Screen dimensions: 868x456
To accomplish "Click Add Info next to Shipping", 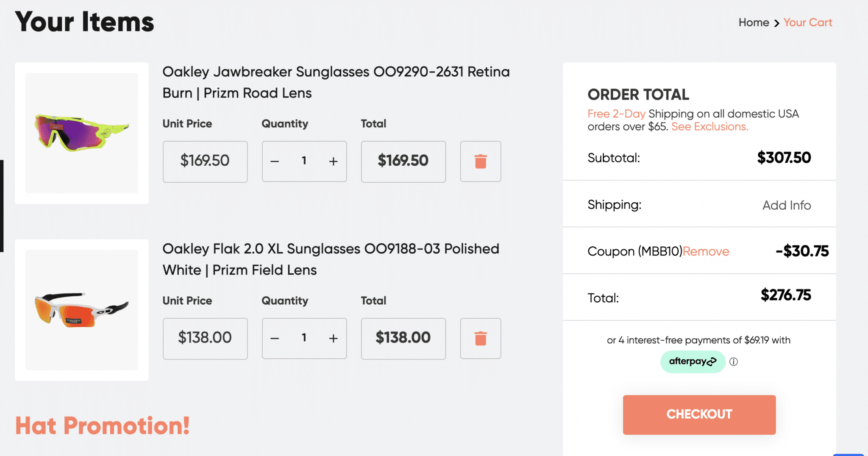I will [x=787, y=205].
